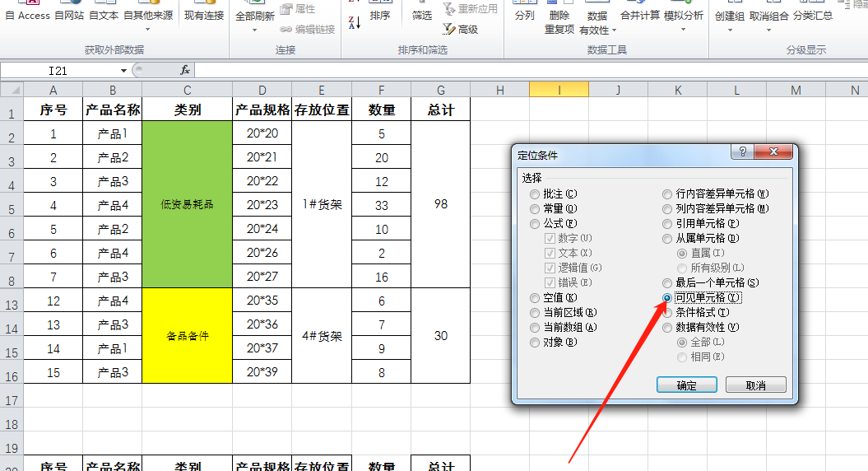This screenshot has height=471, width=868.
Task: Select the 公式 radio option
Action: [x=534, y=224]
